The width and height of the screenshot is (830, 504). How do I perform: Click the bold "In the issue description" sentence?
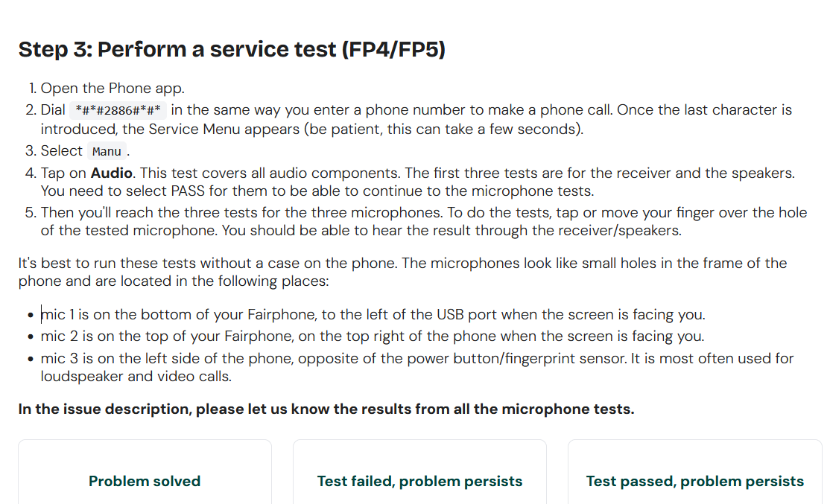326,409
